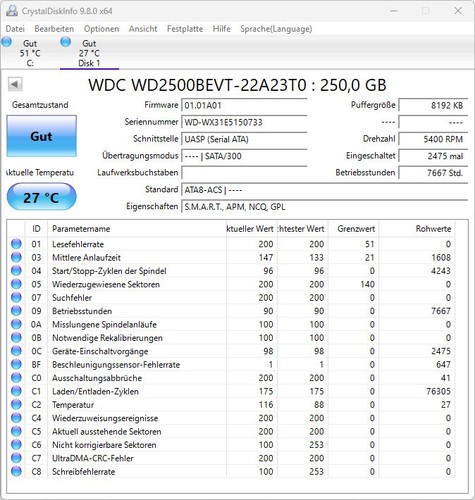
Task: Click raw value 41 in Ausschaltungsabbrüche row
Action: [x=445, y=378]
